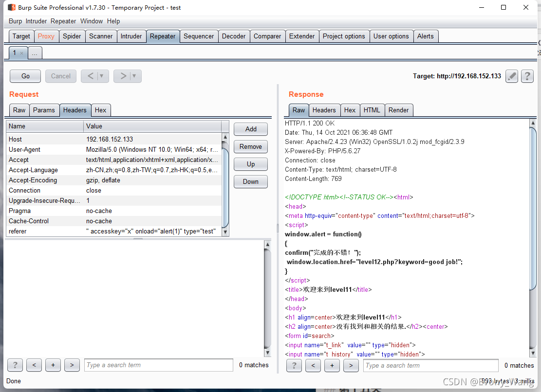Select the Pragma header row
The image size is (541, 392).
114,211
